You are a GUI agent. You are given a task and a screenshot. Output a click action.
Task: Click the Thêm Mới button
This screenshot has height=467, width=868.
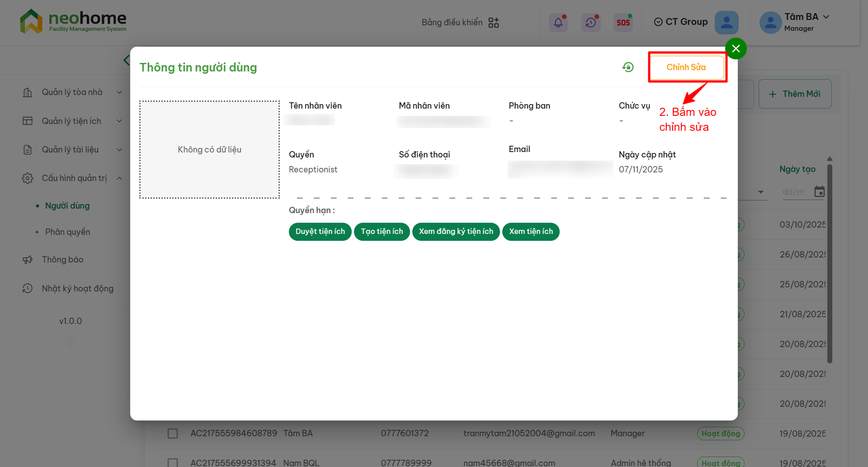click(x=795, y=94)
